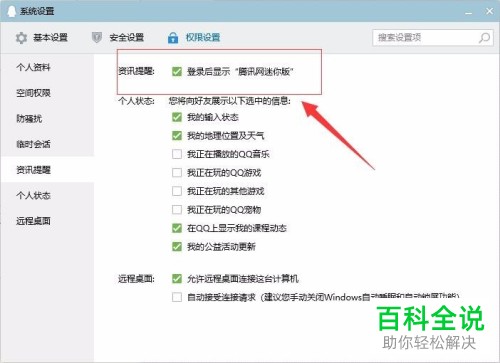Viewport: 500px width, 363px height.
Task: Click the 系统设置 title text
Action: (x=37, y=11)
